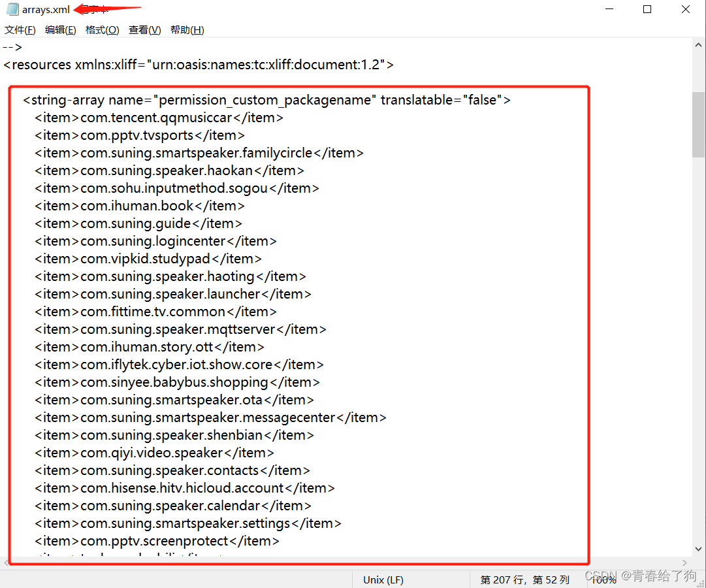
Task: Click the com.sohu.inputmethod.sogou item line
Action: 177,188
